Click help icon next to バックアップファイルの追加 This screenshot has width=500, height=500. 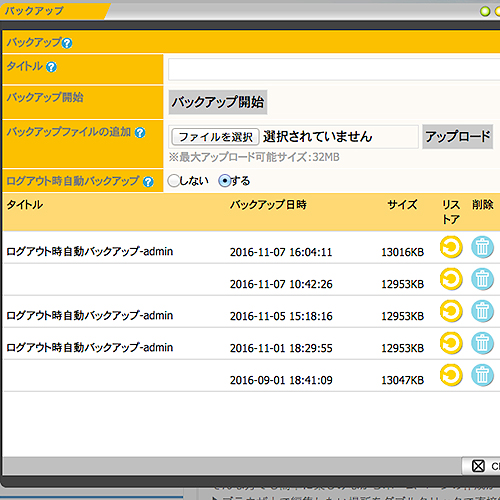(140, 133)
